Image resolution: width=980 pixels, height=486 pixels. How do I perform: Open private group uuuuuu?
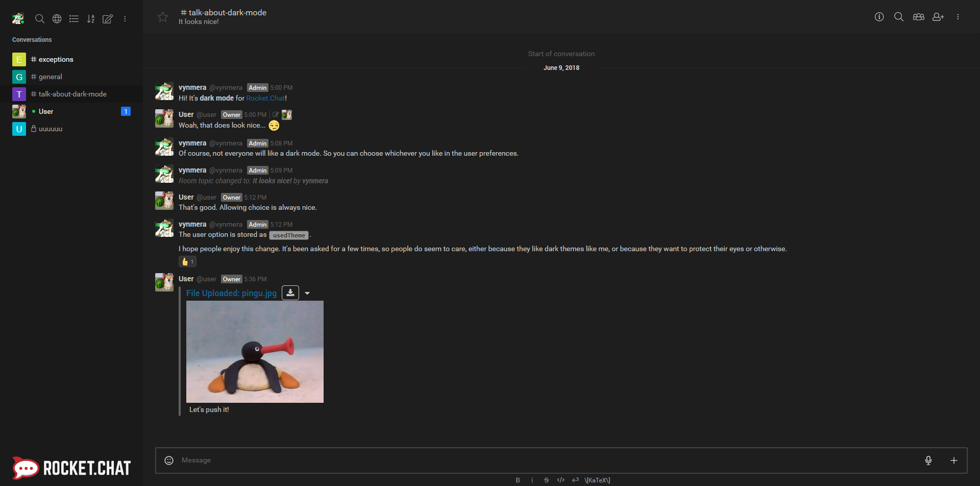[x=71, y=129]
